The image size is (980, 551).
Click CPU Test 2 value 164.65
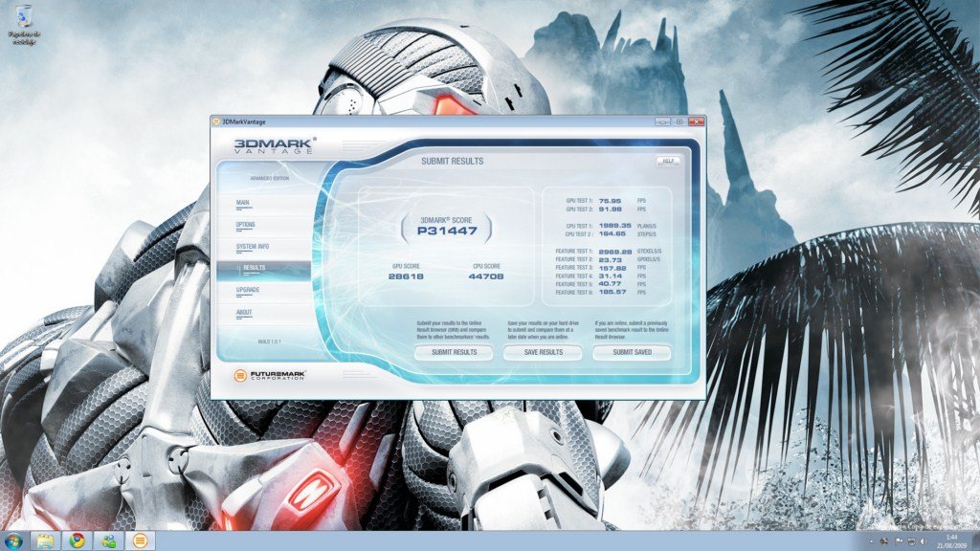point(612,233)
